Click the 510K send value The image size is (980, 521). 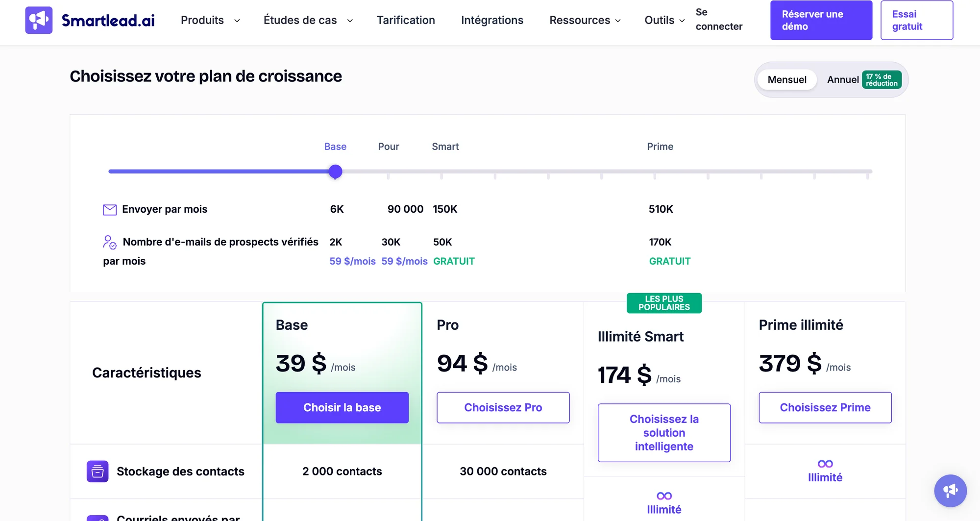pos(661,209)
